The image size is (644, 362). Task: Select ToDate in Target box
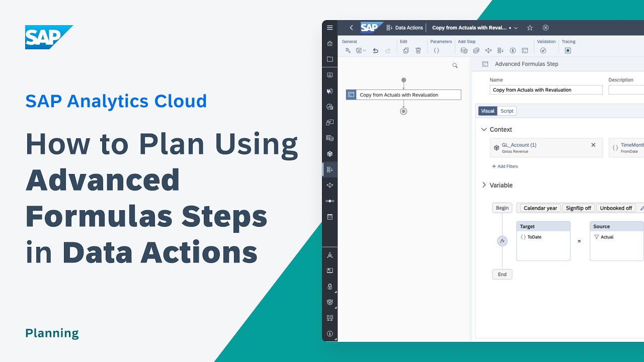tap(531, 237)
